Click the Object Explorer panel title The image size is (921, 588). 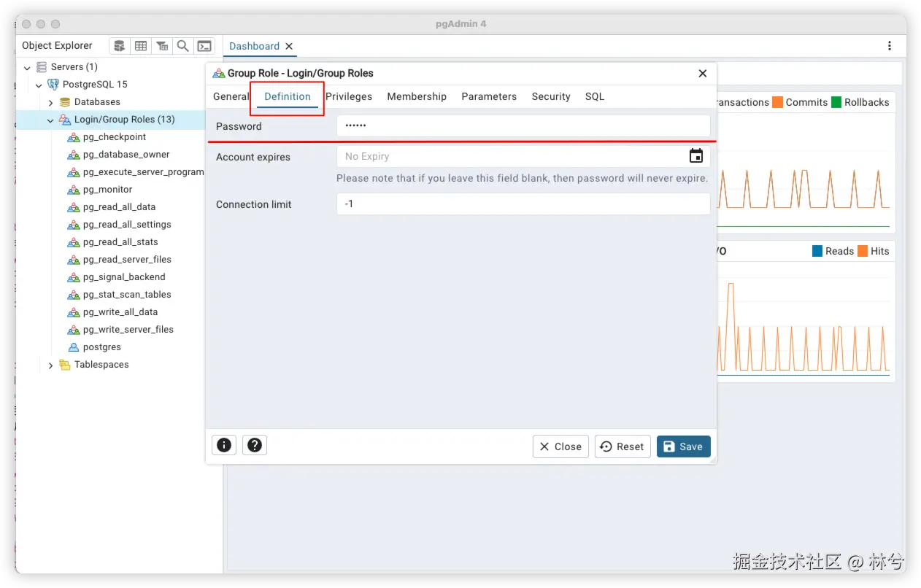[57, 45]
